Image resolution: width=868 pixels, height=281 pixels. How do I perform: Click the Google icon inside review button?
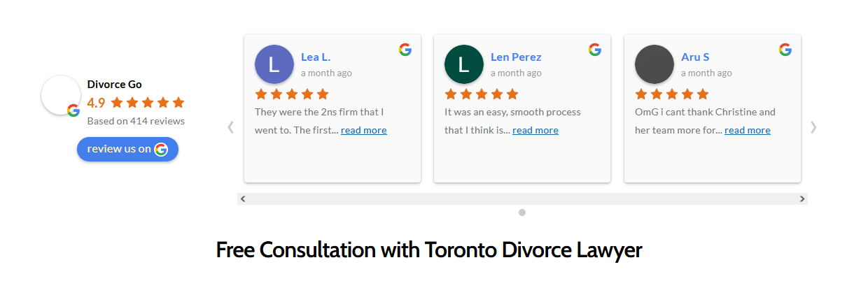[x=161, y=149]
